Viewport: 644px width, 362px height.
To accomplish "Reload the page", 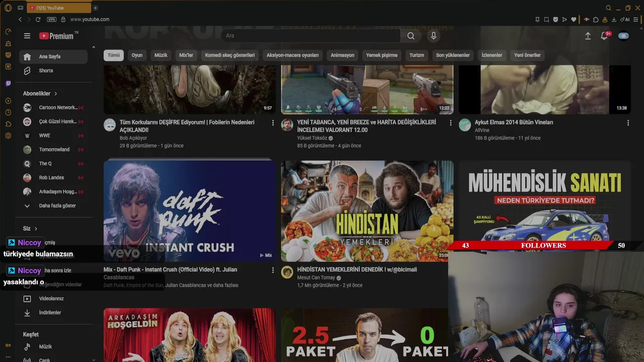I will (38, 19).
